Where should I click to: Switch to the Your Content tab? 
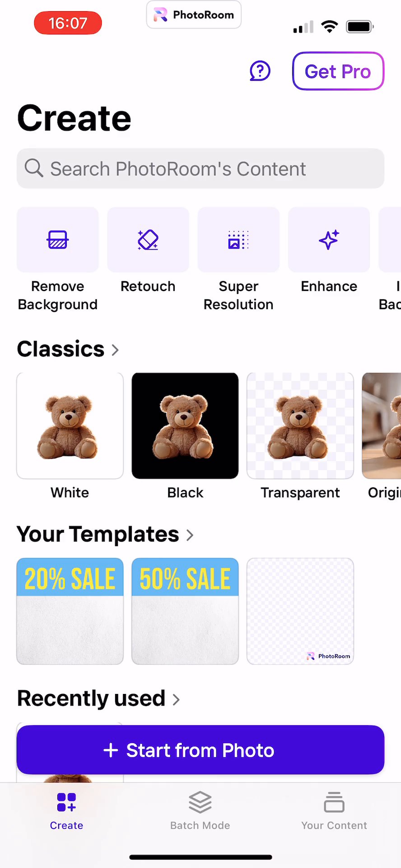(334, 811)
